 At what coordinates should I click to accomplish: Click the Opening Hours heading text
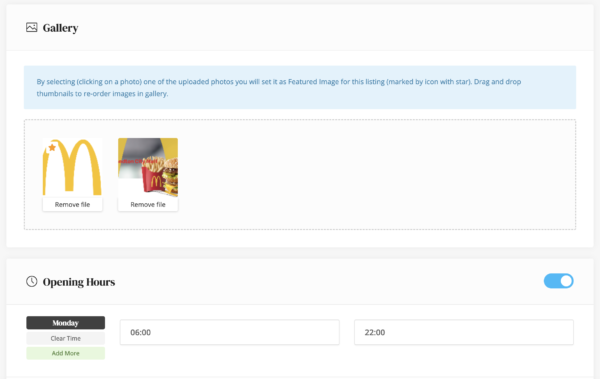pyautogui.click(x=79, y=282)
